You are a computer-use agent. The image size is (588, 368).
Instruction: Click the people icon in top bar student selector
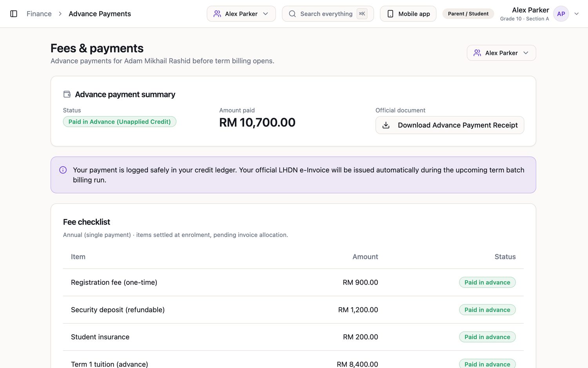tap(217, 14)
